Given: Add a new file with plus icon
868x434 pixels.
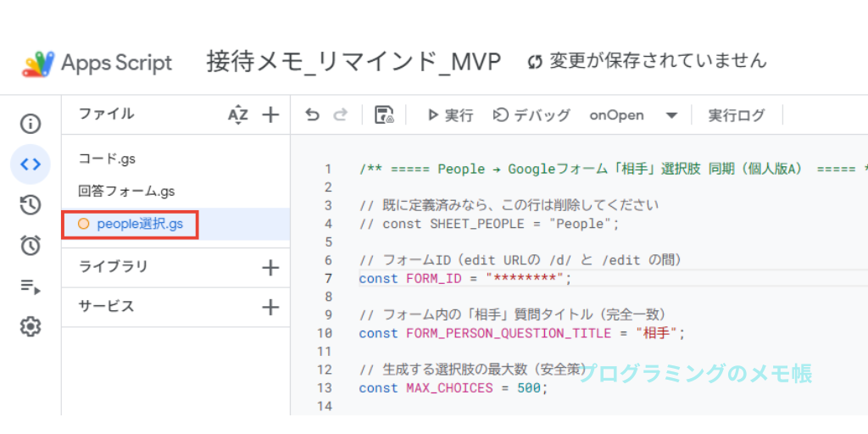Looking at the screenshot, I should tap(270, 115).
